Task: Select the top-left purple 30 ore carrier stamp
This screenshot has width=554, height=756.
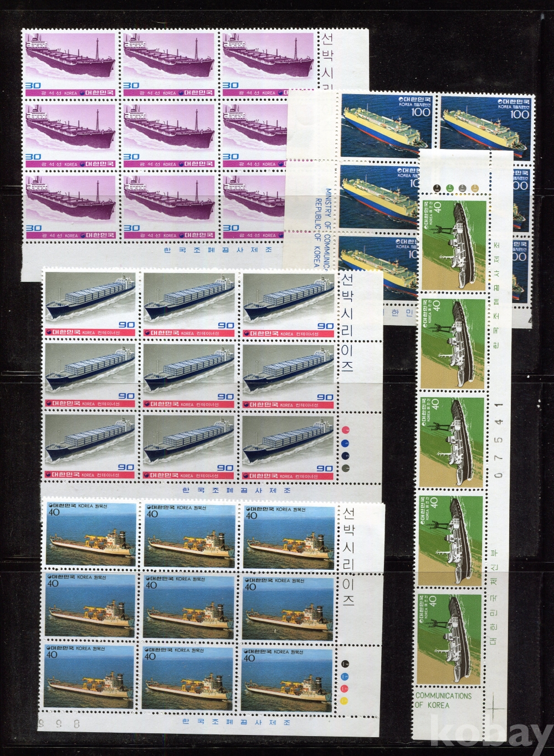Action: click(70, 64)
